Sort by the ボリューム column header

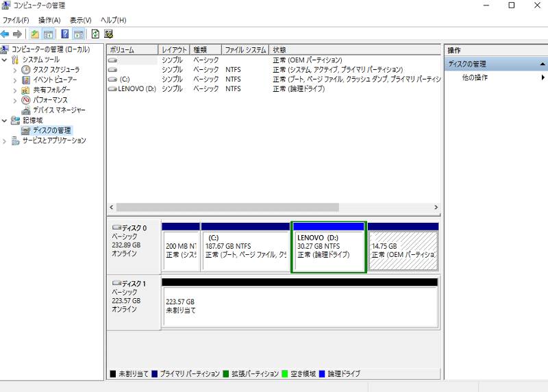click(132, 49)
